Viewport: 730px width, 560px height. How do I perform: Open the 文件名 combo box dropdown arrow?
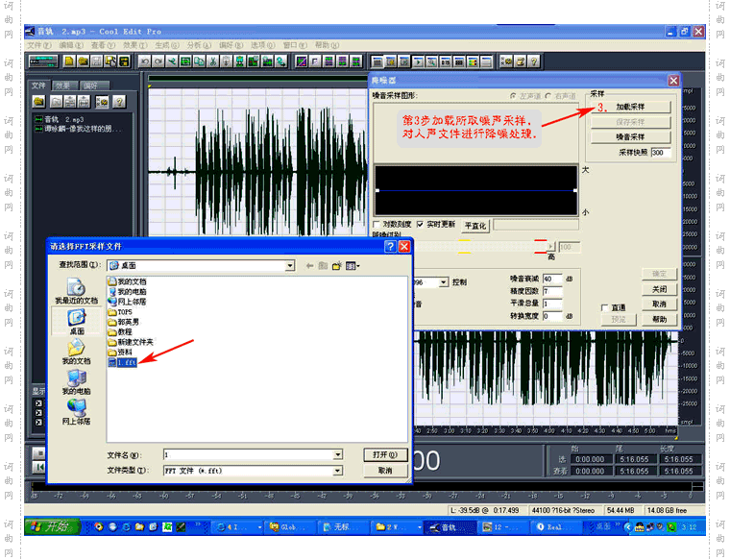click(338, 454)
